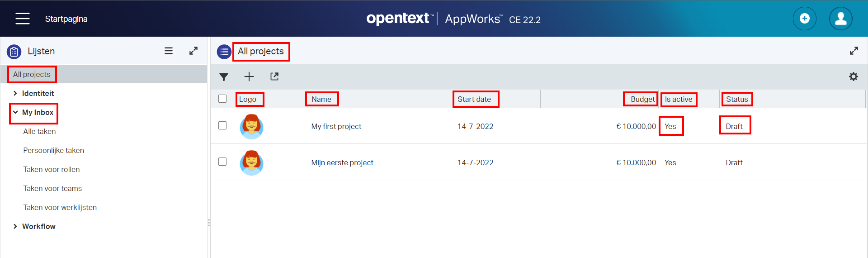Collapse the My Inbox tree node
This screenshot has height=258, width=868.
[x=15, y=112]
